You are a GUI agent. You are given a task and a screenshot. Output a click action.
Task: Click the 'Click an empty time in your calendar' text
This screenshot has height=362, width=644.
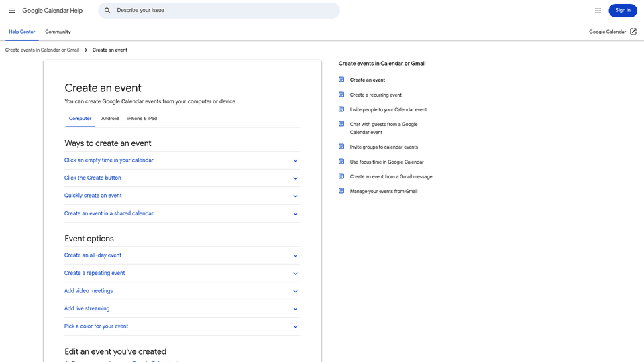click(x=109, y=160)
